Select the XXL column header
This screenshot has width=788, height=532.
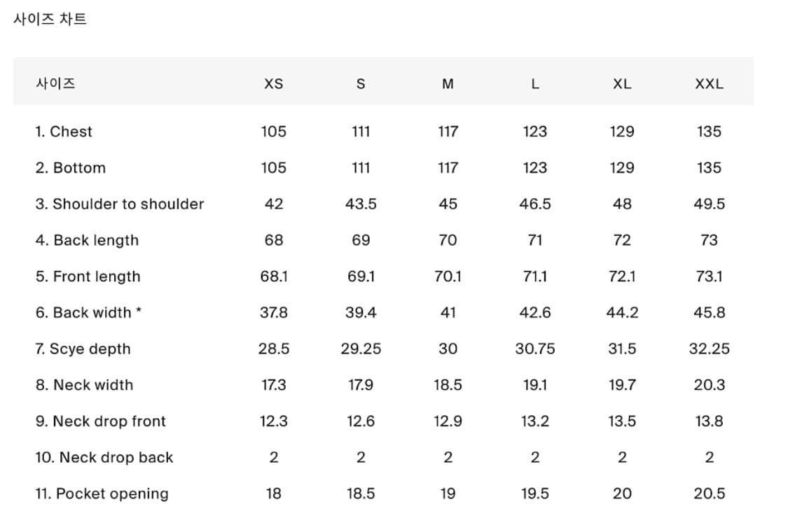coord(709,84)
